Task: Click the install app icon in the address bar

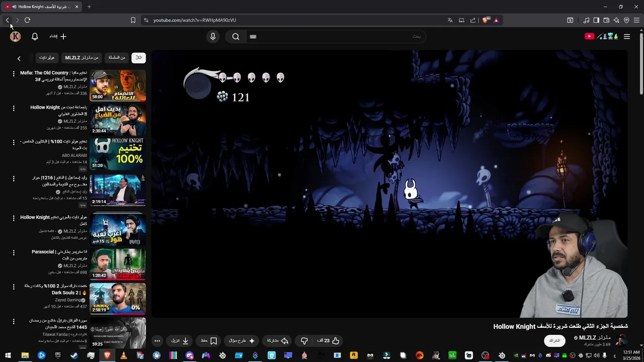Action: [461, 20]
